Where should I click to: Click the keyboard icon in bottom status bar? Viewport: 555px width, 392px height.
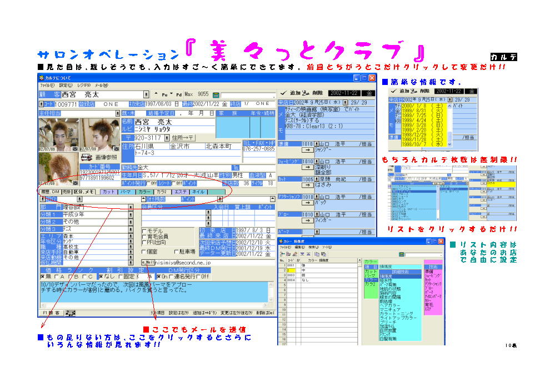(71, 313)
